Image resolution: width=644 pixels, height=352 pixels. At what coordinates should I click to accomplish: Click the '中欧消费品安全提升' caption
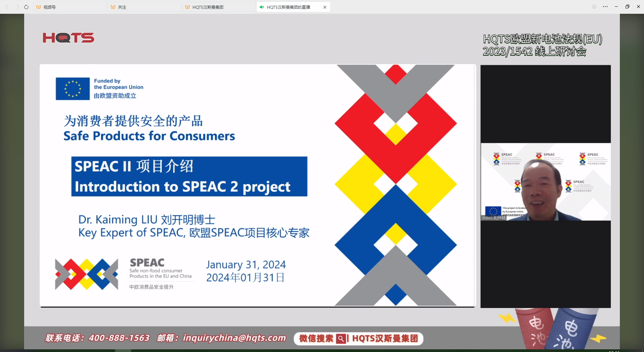click(x=152, y=287)
